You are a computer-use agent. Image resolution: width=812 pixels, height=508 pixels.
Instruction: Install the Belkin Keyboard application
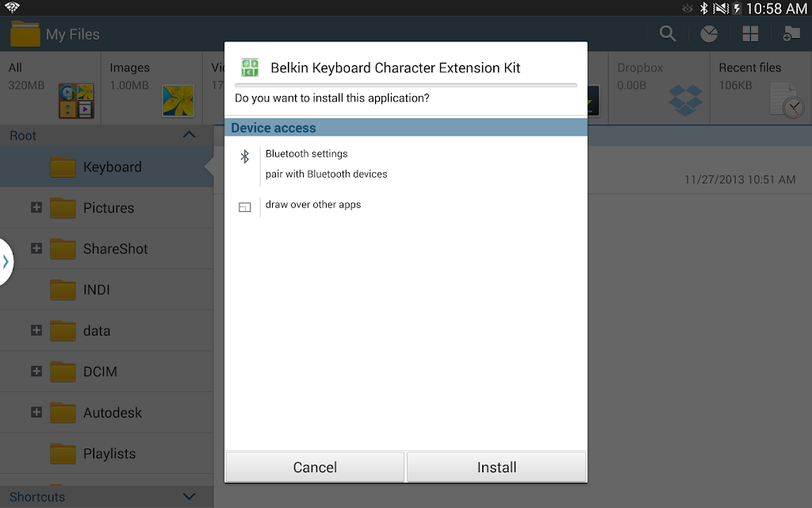496,467
